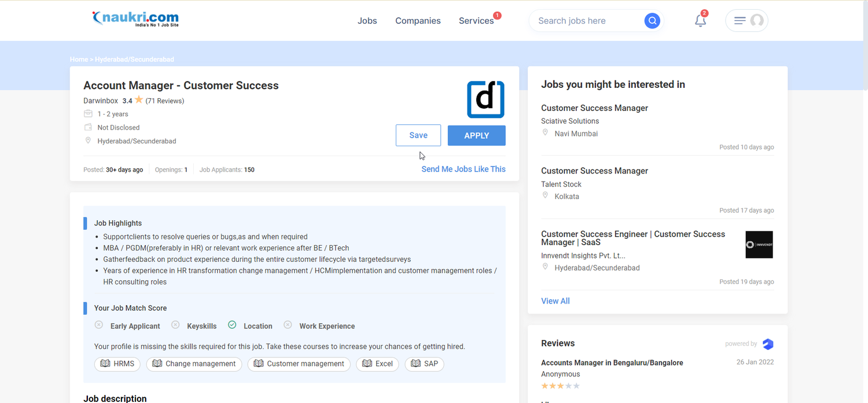Click the SAP course chip
Screen dimensions: 868x403
pos(424,364)
